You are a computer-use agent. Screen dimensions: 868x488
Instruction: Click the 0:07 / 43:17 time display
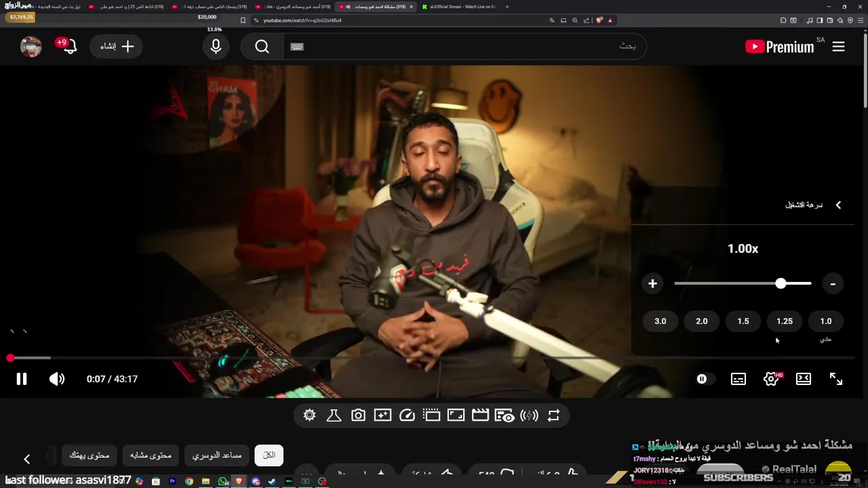click(112, 379)
